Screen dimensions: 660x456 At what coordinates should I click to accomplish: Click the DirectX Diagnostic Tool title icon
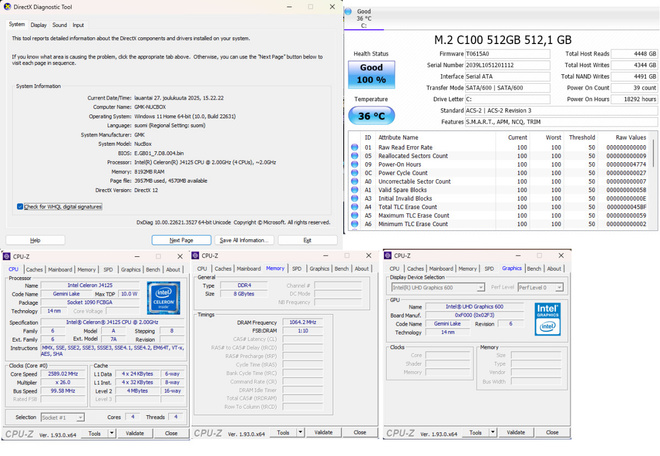click(x=7, y=7)
